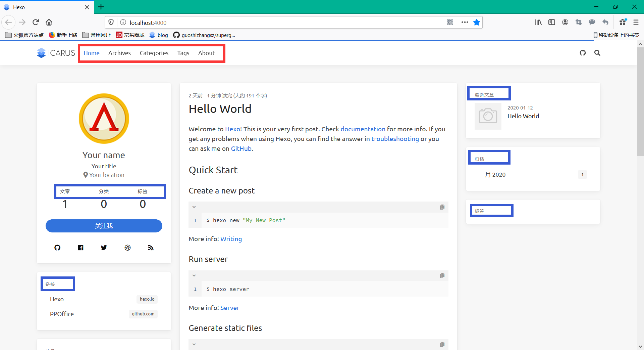This screenshot has width=644, height=350.
Task: Collapse the 'hexo server' code block
Action: pos(194,275)
